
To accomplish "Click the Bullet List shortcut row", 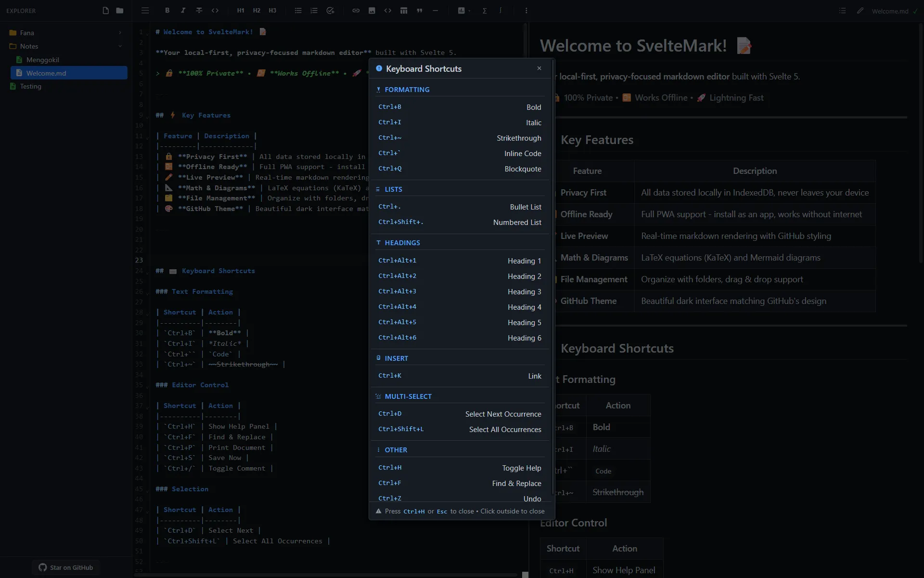I will pyautogui.click(x=460, y=207).
